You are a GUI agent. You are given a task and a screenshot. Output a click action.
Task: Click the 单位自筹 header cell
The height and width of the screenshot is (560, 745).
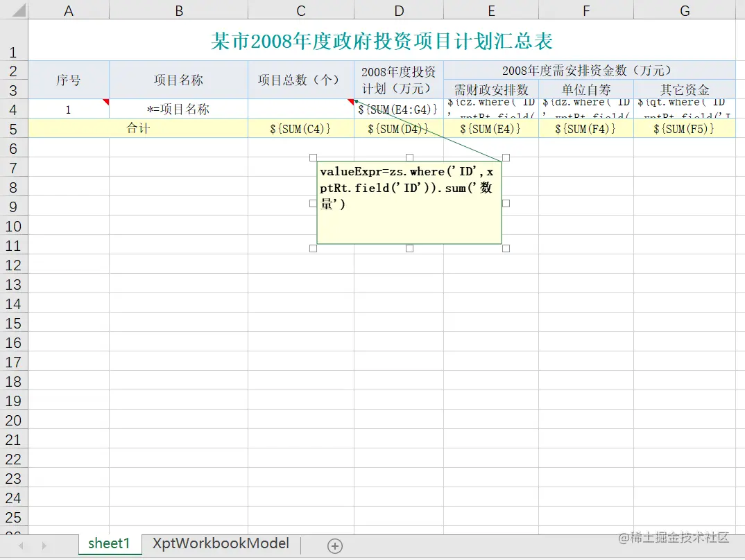[586, 89]
